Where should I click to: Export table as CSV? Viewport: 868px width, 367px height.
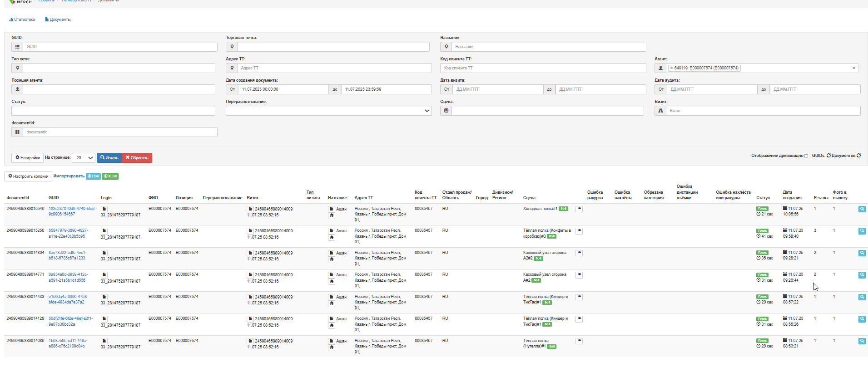click(94, 176)
